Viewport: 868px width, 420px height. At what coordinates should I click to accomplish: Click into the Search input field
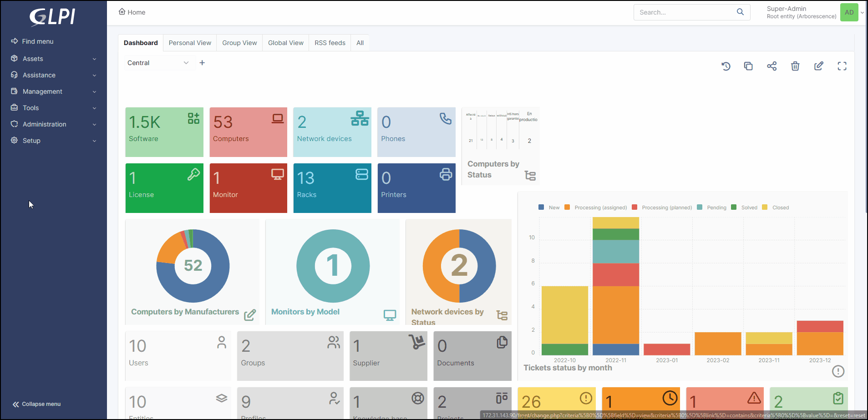[x=685, y=12]
